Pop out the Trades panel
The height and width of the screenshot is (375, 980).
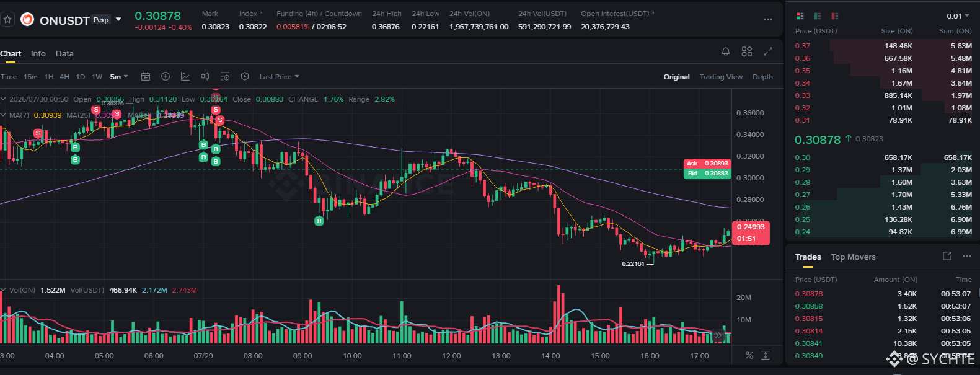pos(947,256)
